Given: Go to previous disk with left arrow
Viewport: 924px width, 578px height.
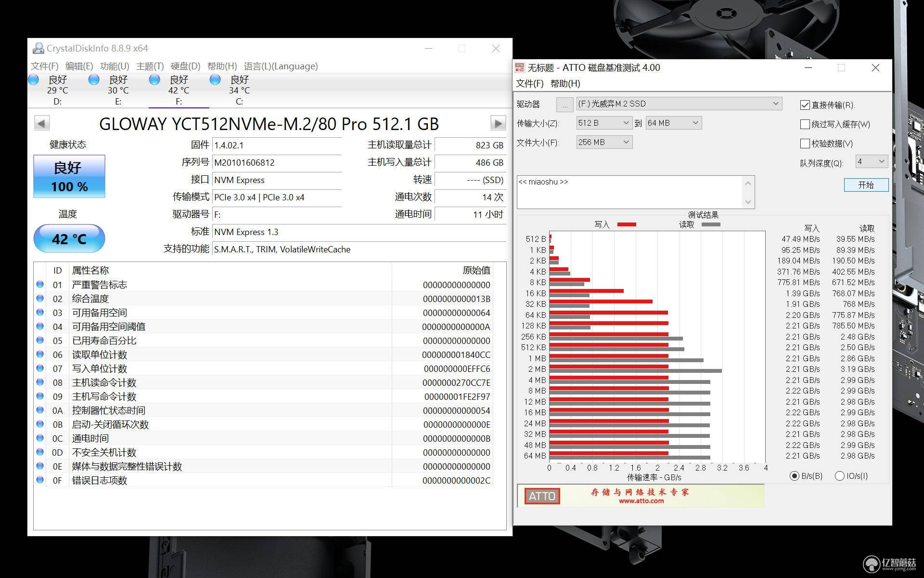Looking at the screenshot, I should [x=42, y=123].
